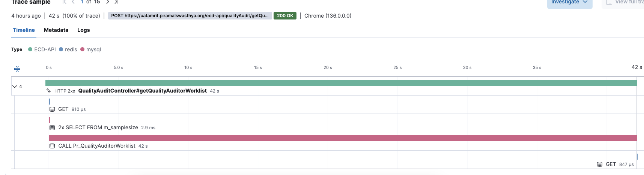644x175 pixels.
Task: Click the mysql legend item
Action: click(x=90, y=49)
